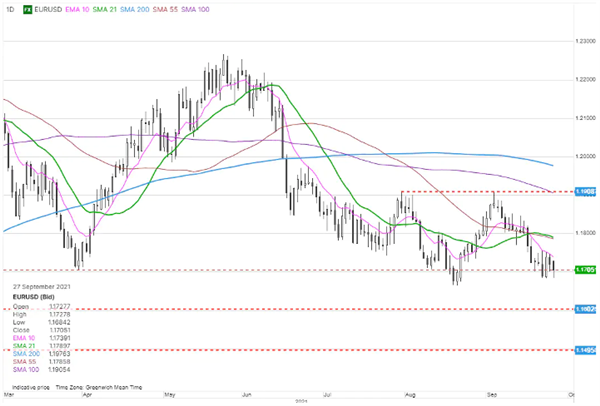
Task: Click the 1.1908 resistance price tag
Action: coord(585,192)
